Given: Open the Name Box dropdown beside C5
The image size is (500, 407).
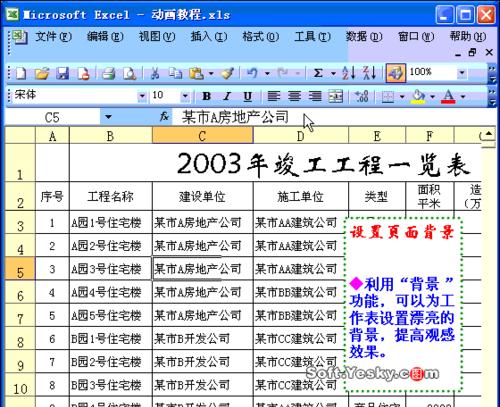Looking at the screenshot, I should (x=108, y=117).
